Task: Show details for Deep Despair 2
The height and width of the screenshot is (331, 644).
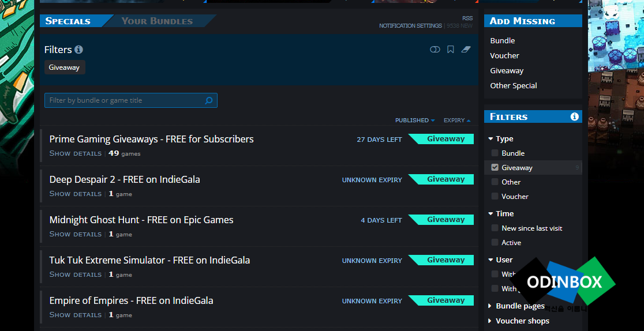Action: coord(75,194)
